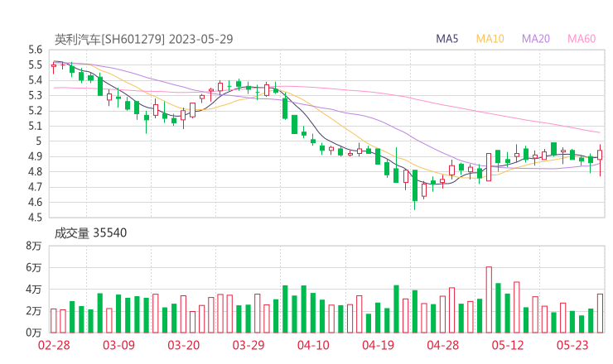Click the 5.6 price axis label
Screen dimensions: 613x364
35,50
